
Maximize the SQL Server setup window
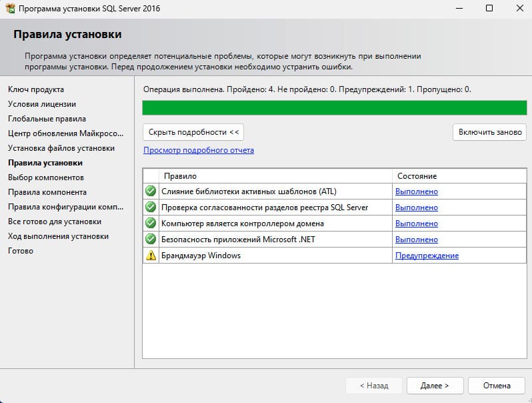[489, 8]
